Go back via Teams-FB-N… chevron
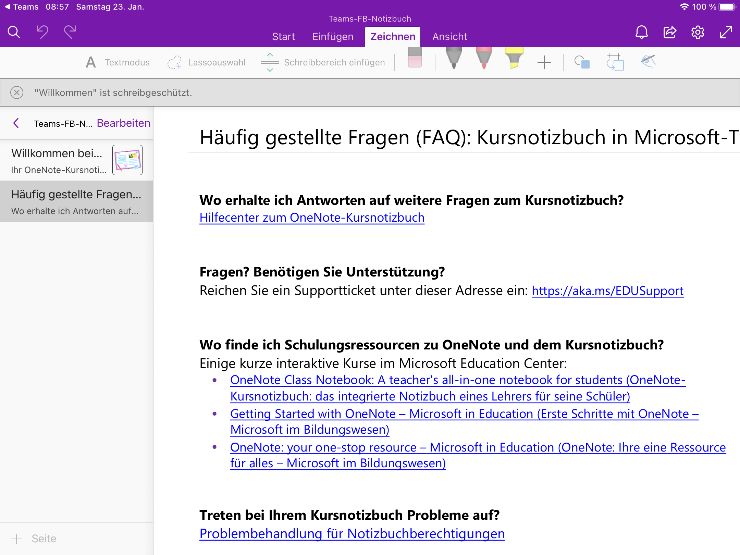 [x=16, y=124]
